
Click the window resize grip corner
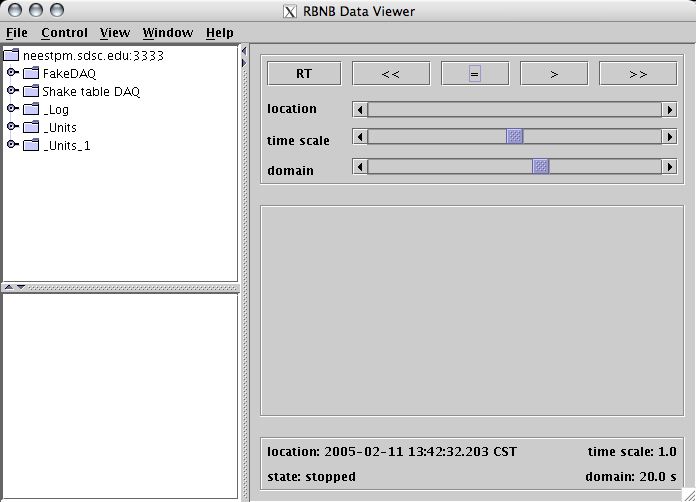689,495
